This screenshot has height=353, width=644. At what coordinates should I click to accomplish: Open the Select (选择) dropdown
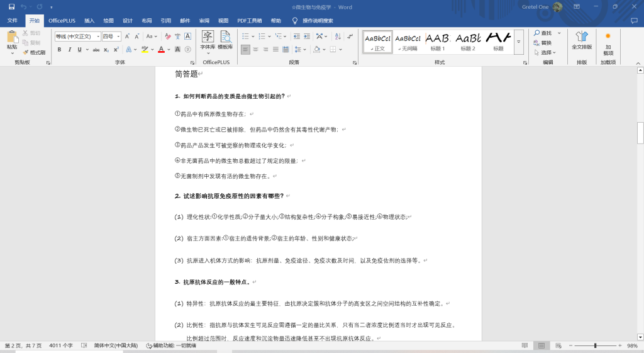545,53
